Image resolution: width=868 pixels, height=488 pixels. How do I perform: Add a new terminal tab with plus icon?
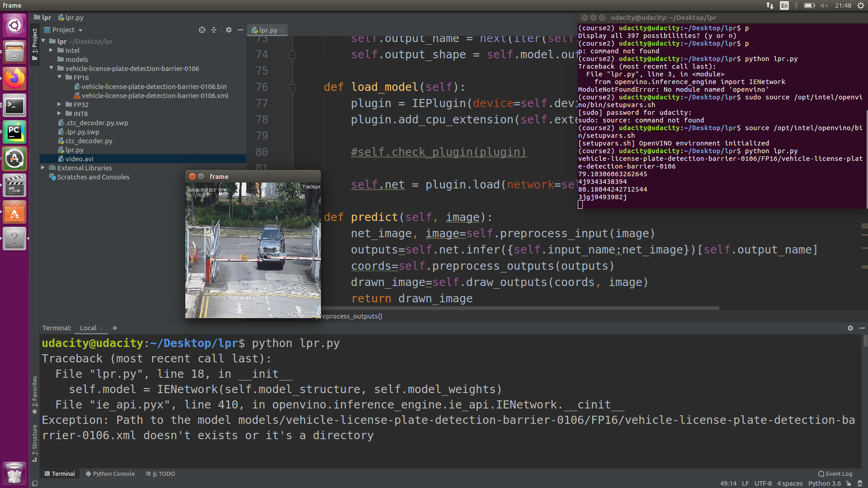pos(115,328)
